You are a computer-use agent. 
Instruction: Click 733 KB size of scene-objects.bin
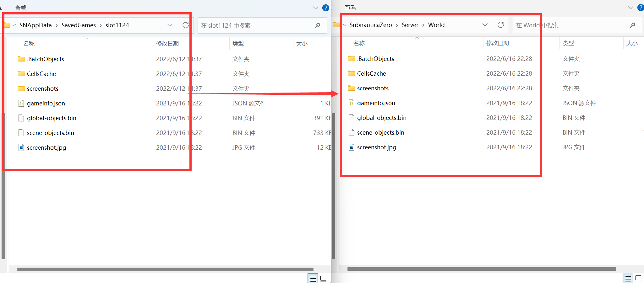click(322, 133)
